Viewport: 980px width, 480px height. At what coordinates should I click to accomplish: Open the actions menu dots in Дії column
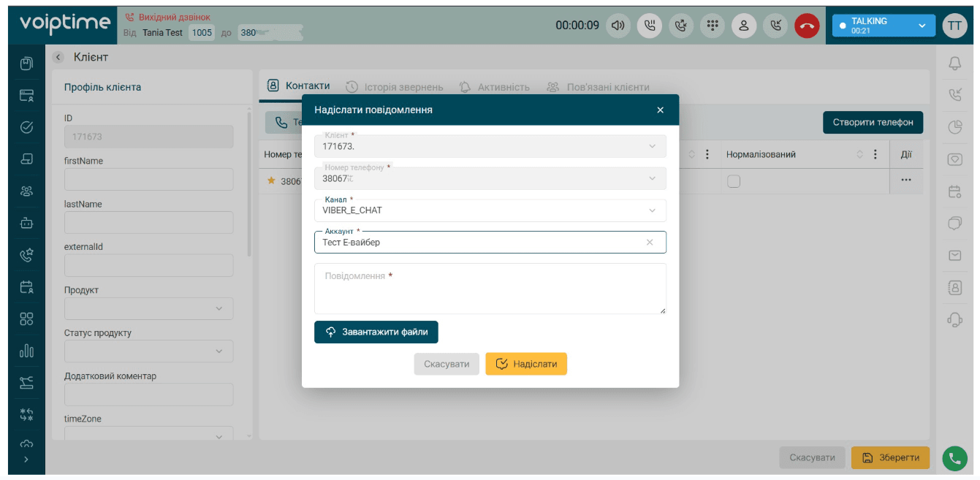click(906, 180)
